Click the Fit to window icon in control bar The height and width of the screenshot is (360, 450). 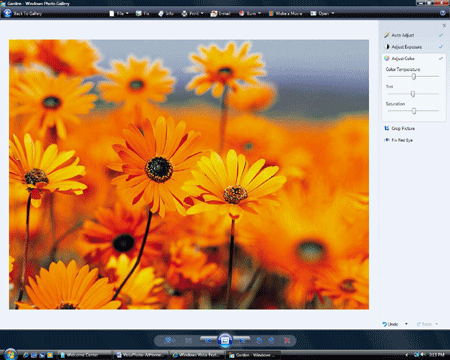188,340
